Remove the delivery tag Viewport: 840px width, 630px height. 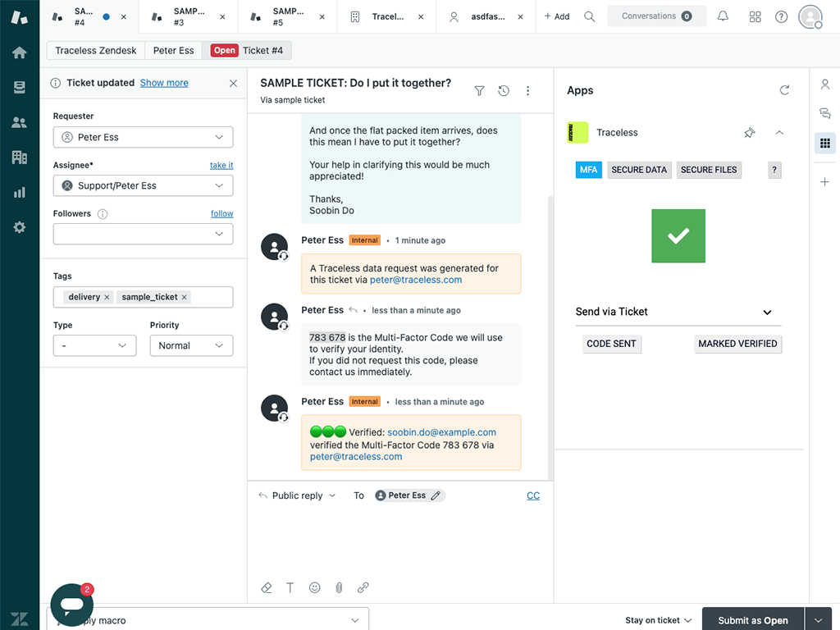[107, 297]
